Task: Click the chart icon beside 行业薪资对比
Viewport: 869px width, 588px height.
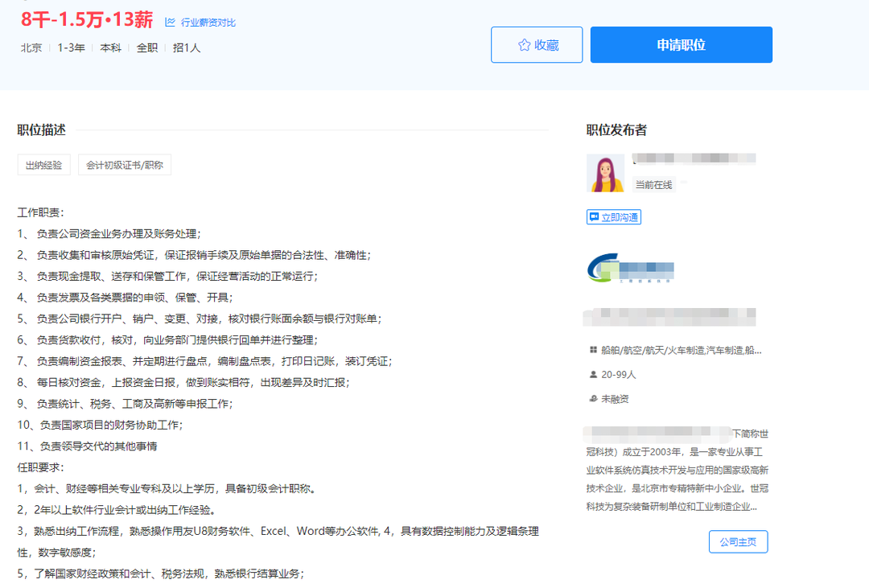Action: point(170,23)
